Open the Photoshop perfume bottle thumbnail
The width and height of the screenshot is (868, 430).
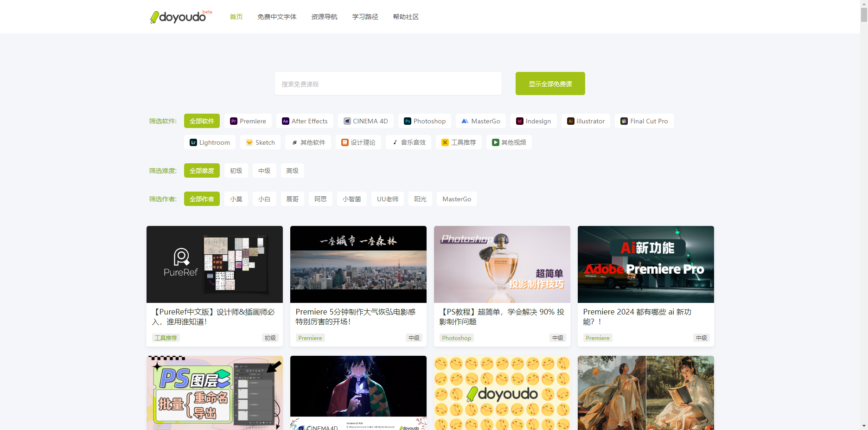point(502,264)
